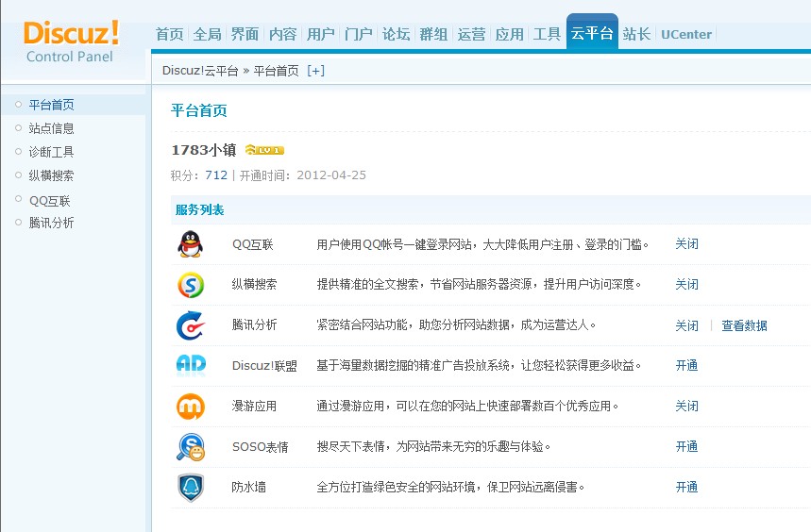Viewport: 811px width, 532px height.
Task: Click the 腾讯分析 blue C icon
Action: (x=191, y=325)
